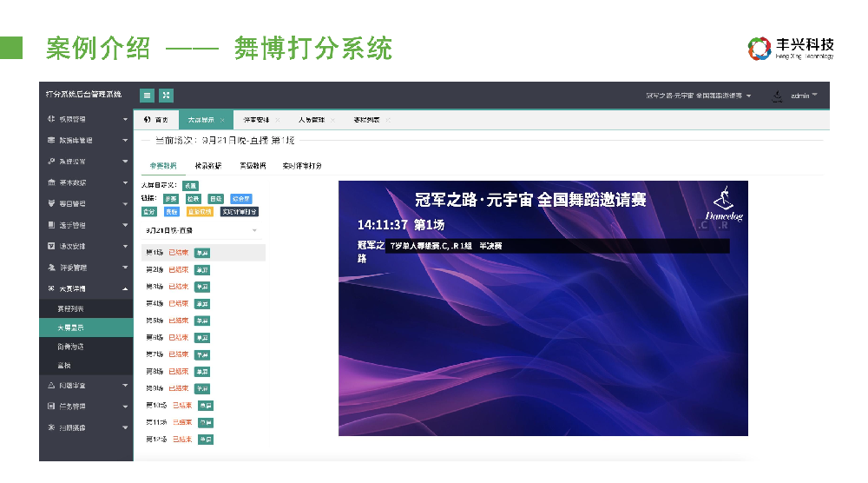
Task: Close the 评审安排 tab with its X
Action: click(x=278, y=120)
